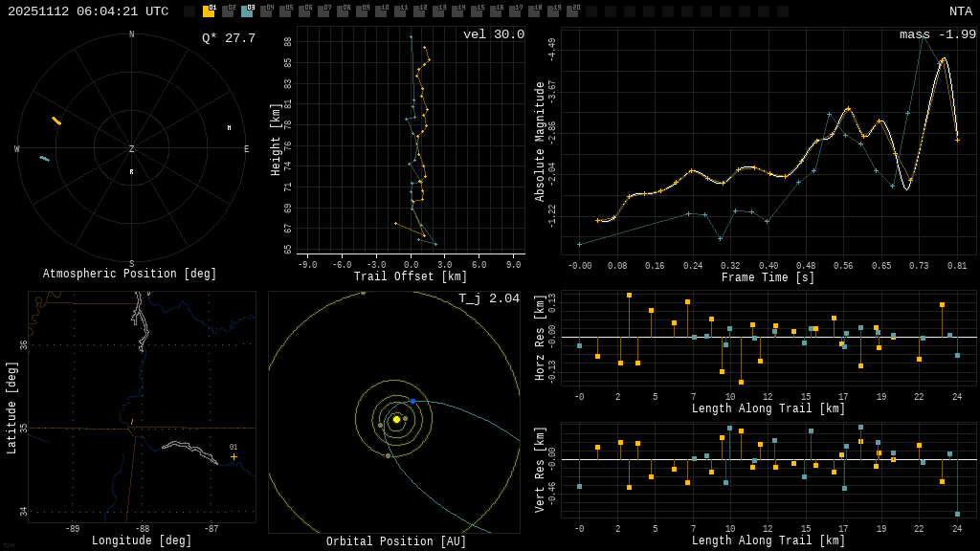Click the gray camera 02 indicator box
The image size is (980, 551).
coord(228,11)
